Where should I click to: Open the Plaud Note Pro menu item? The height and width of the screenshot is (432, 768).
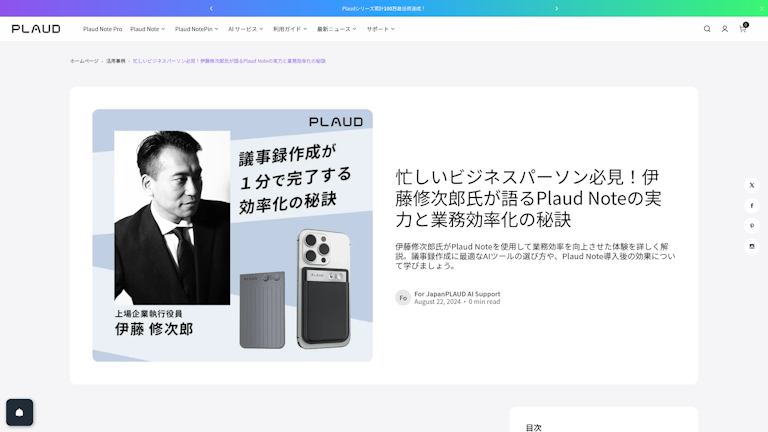pos(102,29)
